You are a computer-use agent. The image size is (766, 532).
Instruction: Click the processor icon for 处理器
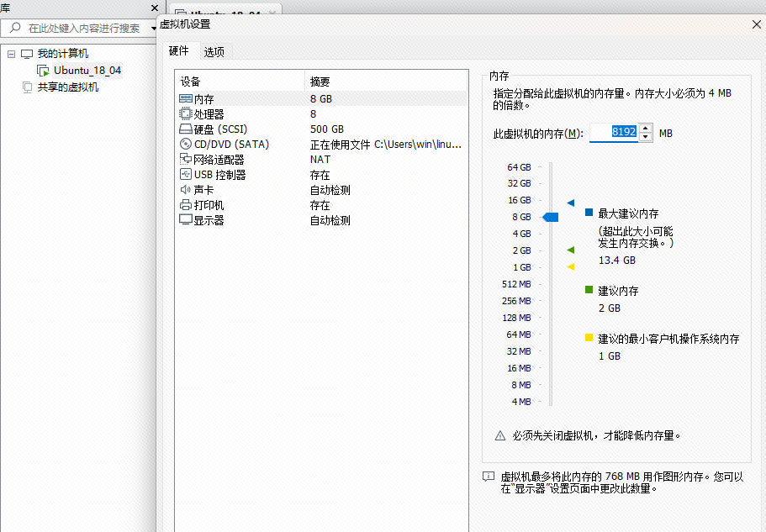click(185, 113)
